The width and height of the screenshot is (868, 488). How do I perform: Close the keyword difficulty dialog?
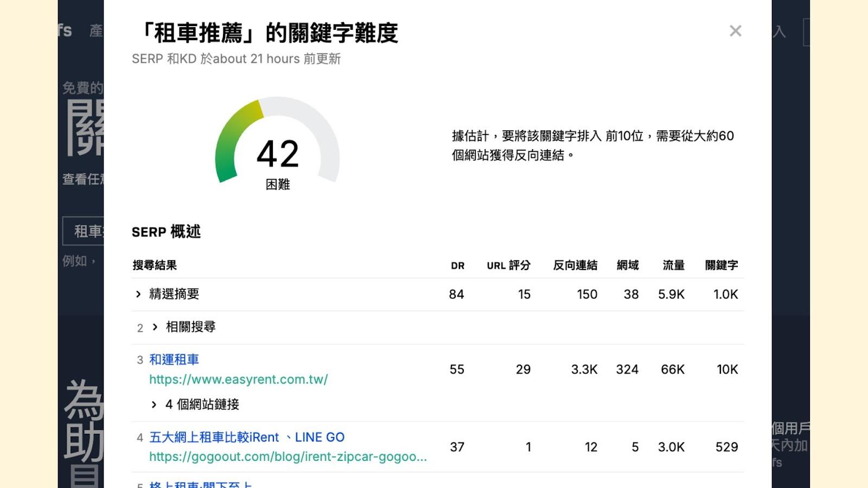735,31
